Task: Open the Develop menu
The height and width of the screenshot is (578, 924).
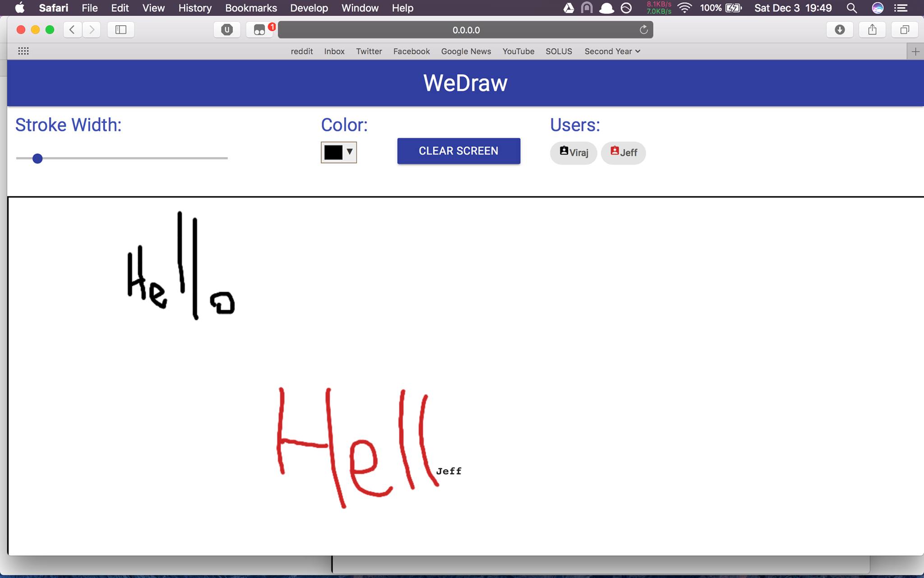Action: 309,8
